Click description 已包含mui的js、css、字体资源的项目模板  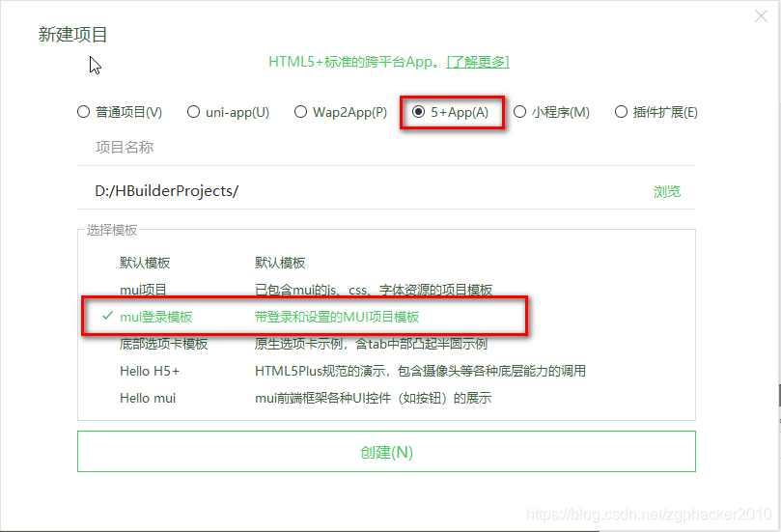point(374,290)
